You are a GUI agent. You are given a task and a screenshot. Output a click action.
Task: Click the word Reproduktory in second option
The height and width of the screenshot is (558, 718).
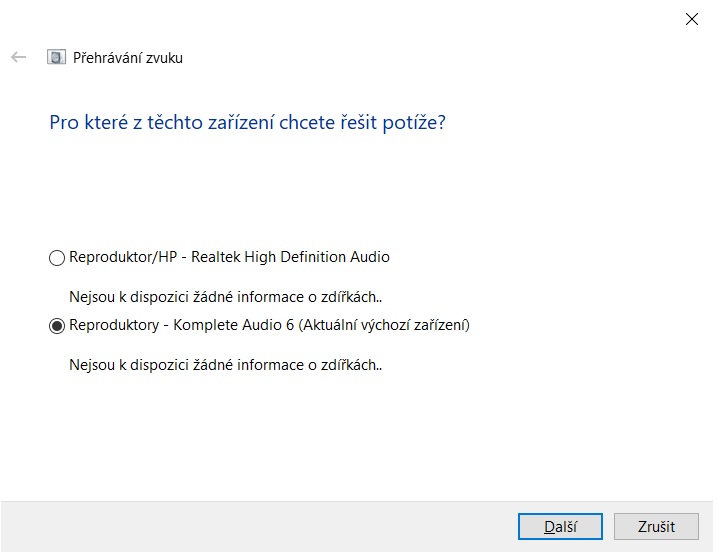115,325
